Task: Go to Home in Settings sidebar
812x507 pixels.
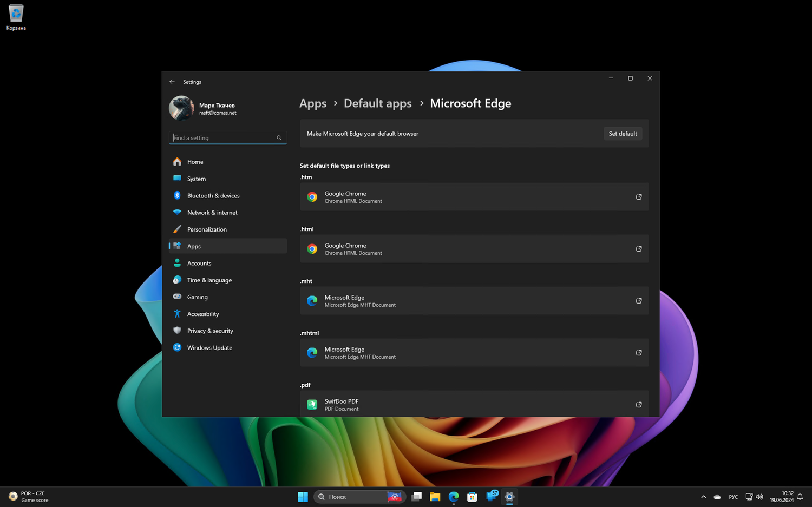Action: pos(228,162)
